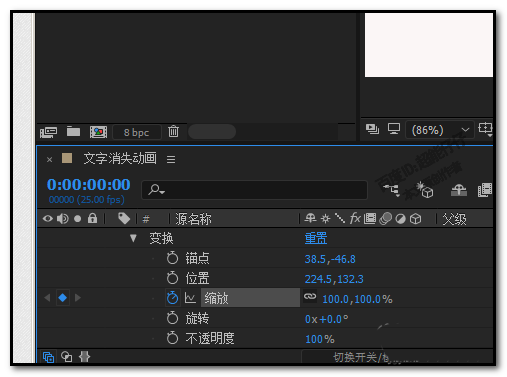Open Interpret Footage icon in project panel
The height and width of the screenshot is (377, 507).
pos(49,132)
